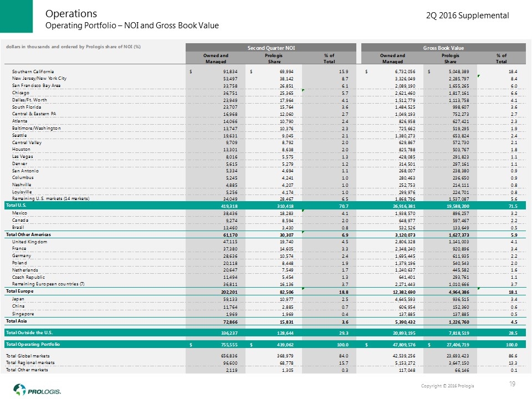
Task: Select the Southern California row label
Action: [x=33, y=72]
